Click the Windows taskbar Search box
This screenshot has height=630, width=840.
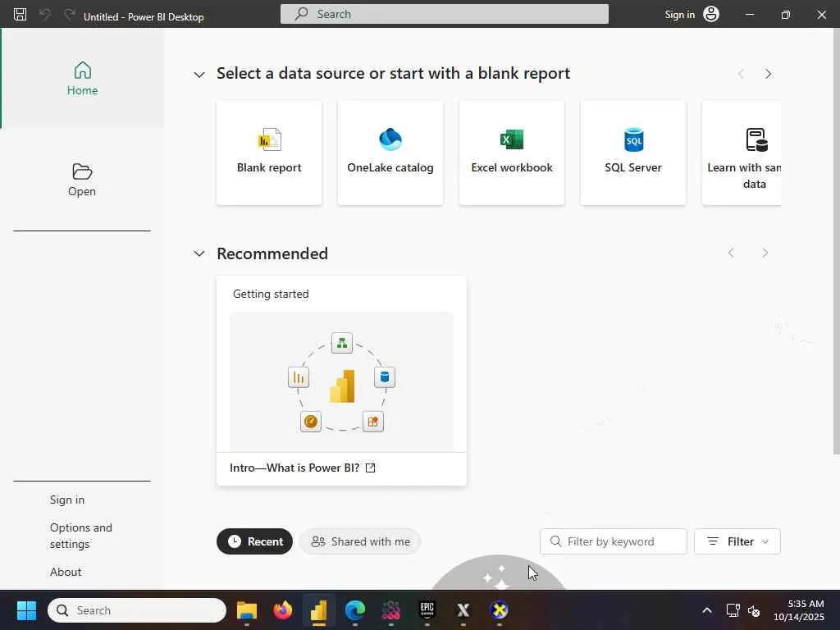[137, 610]
